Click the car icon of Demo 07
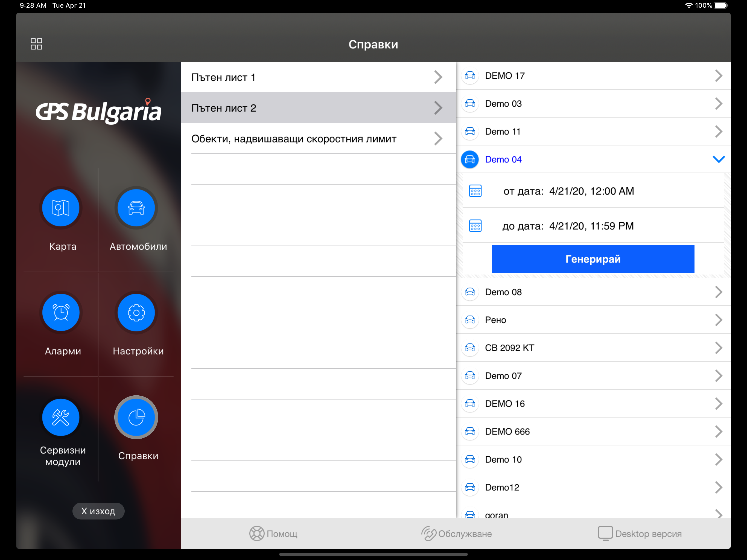The width and height of the screenshot is (747, 560). pos(470,376)
